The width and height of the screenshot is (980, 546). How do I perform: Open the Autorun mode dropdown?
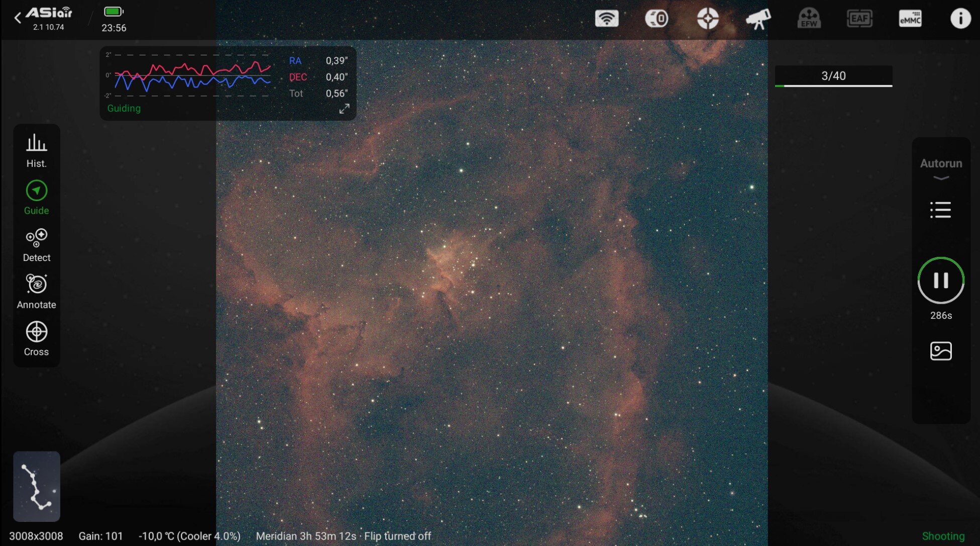pyautogui.click(x=940, y=168)
